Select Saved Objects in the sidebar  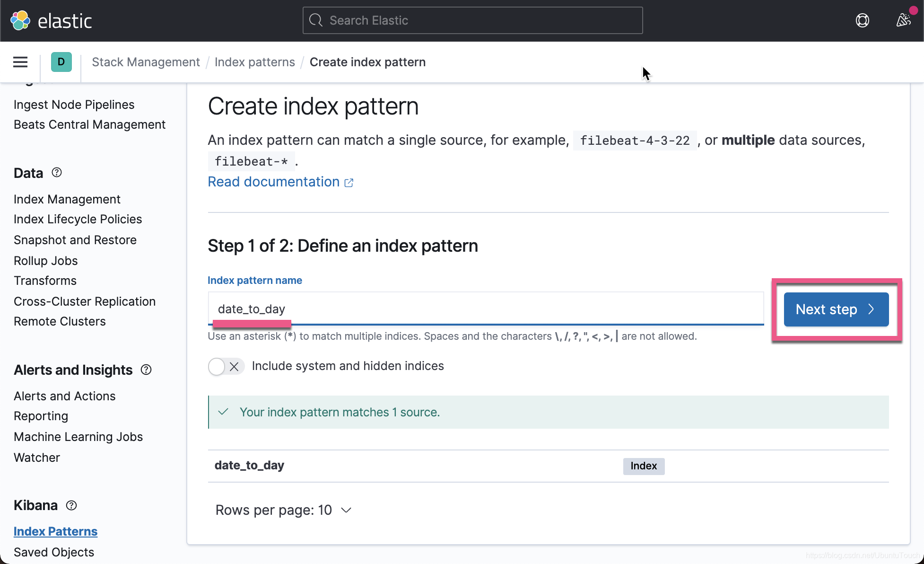(53, 552)
